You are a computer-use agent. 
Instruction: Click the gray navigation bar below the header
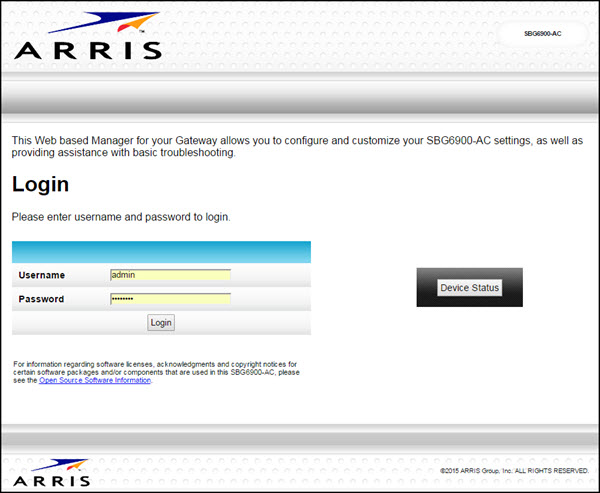click(300, 99)
